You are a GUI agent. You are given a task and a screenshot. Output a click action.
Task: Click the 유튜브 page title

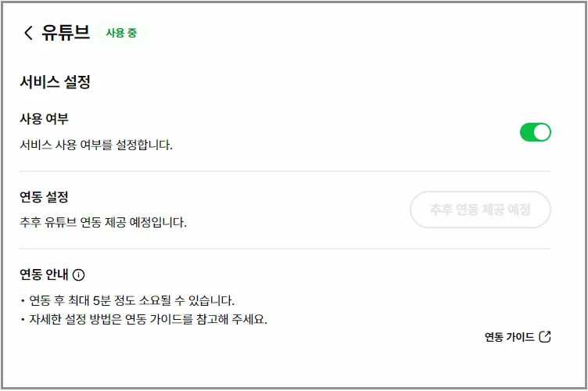click(x=66, y=33)
